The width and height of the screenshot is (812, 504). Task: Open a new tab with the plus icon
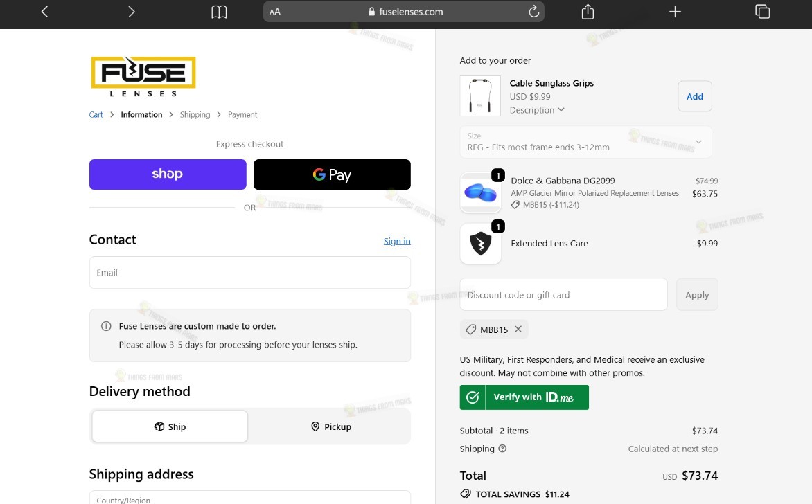pos(675,11)
